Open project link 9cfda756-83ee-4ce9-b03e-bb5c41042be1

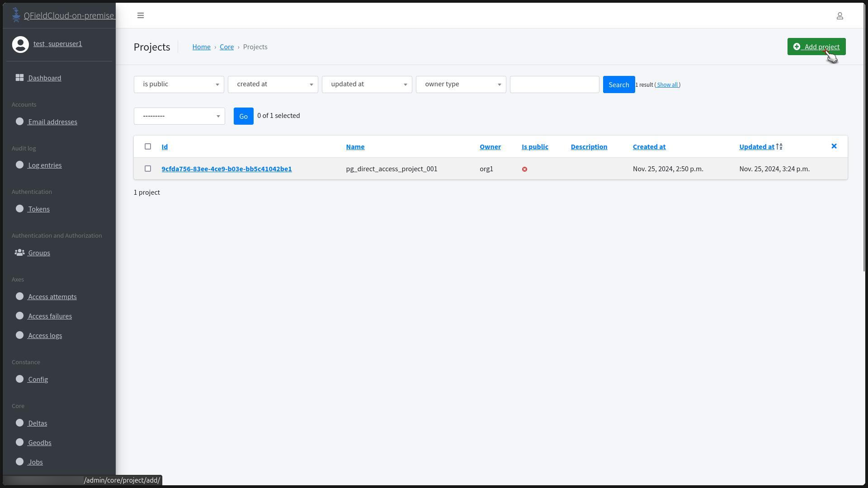click(x=226, y=169)
